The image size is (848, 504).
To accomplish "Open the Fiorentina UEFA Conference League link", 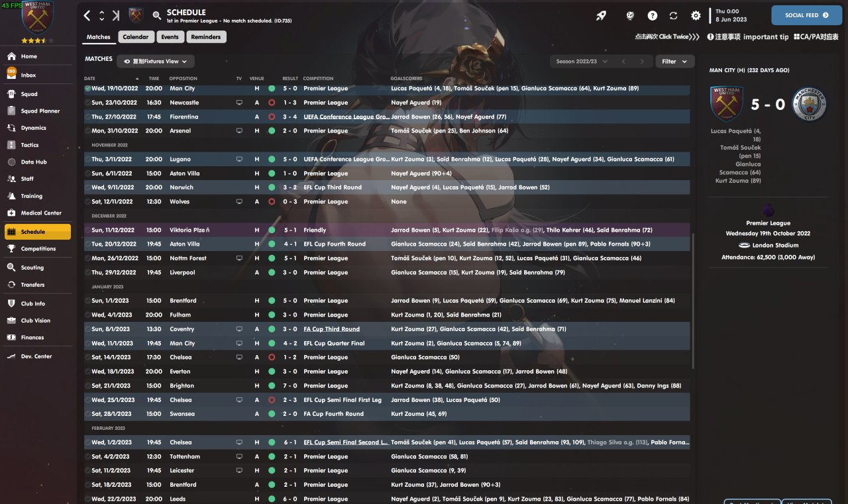I will 346,117.
